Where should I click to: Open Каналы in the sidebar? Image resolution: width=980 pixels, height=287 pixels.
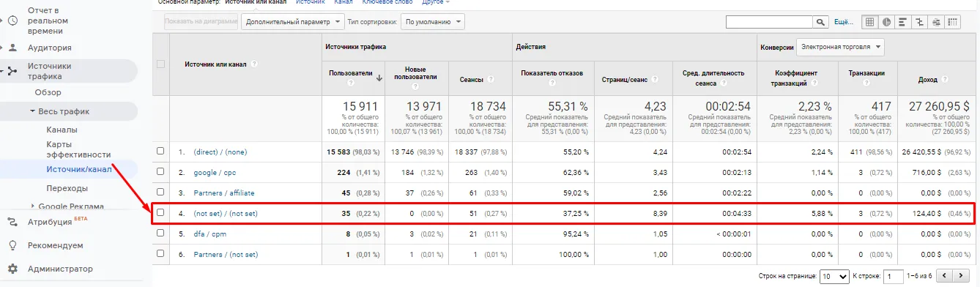coord(62,130)
